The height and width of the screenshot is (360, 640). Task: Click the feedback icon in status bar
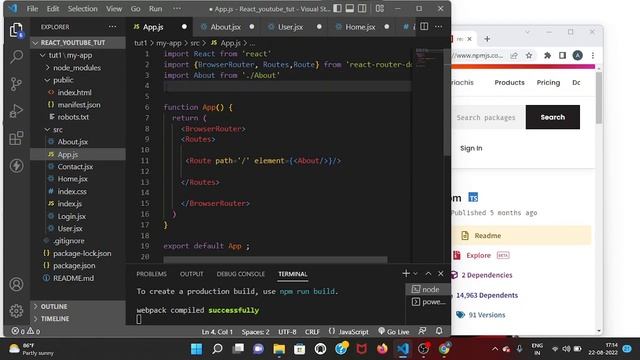click(422, 331)
